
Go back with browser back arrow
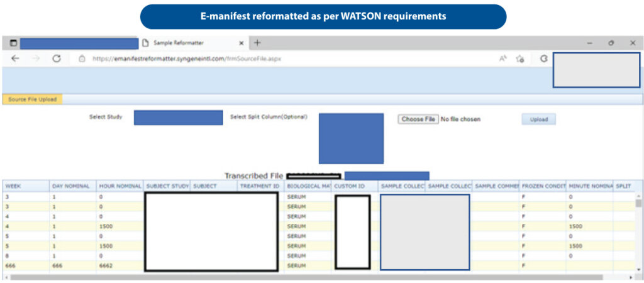(x=15, y=58)
